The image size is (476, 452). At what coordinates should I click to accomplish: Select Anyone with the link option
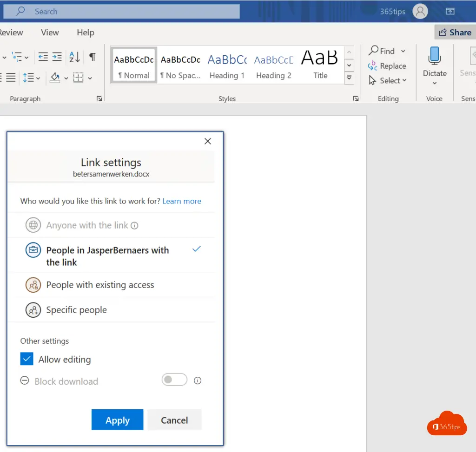click(111, 225)
